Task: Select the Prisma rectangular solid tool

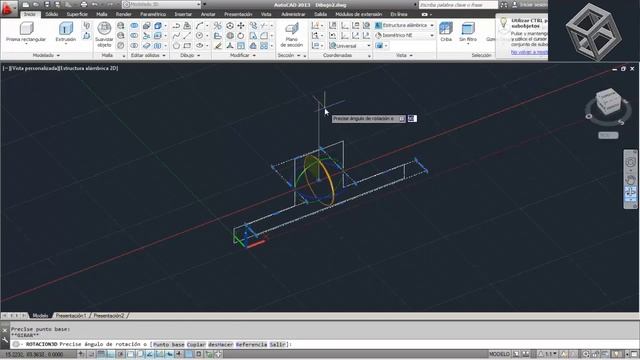Action: click(26, 32)
